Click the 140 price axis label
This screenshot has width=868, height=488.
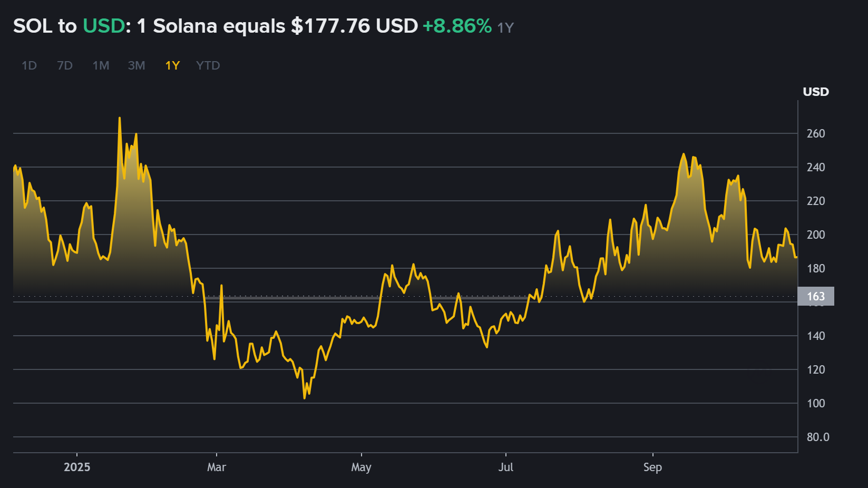[x=816, y=336]
